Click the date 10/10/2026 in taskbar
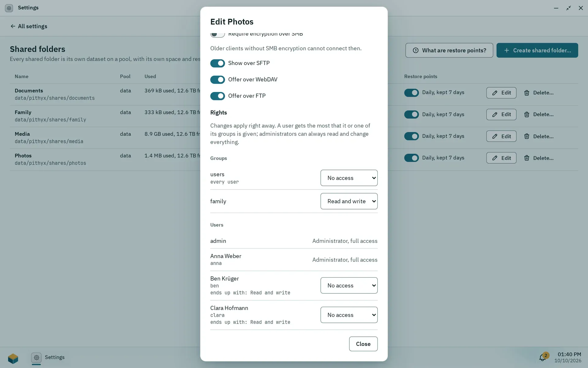The width and height of the screenshot is (588, 368). 568,361
